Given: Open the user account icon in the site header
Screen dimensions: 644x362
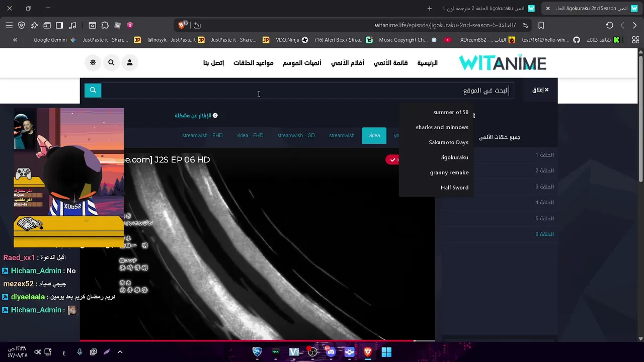Looking at the screenshot, I should [x=129, y=62].
